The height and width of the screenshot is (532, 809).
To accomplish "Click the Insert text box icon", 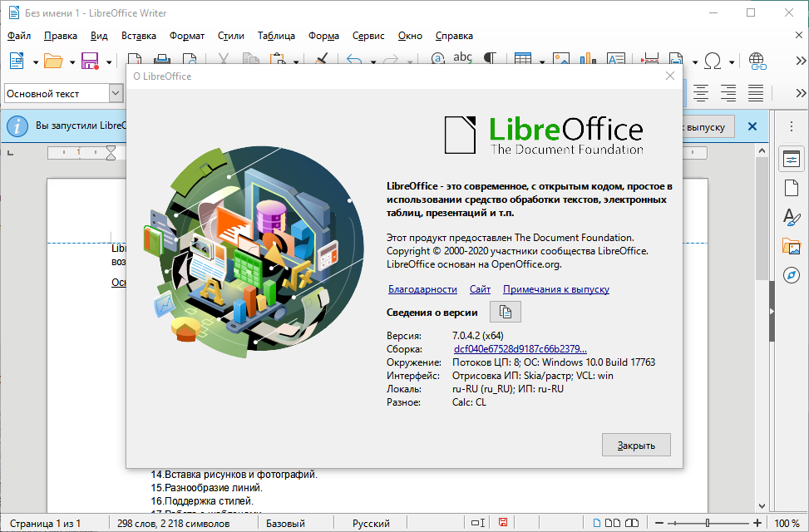I will pyautogui.click(x=616, y=58).
